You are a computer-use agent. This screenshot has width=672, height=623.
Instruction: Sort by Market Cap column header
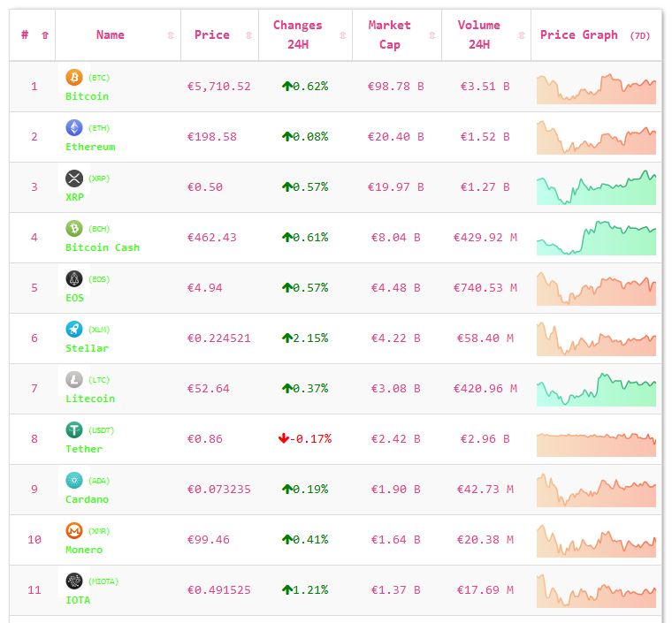(390, 35)
